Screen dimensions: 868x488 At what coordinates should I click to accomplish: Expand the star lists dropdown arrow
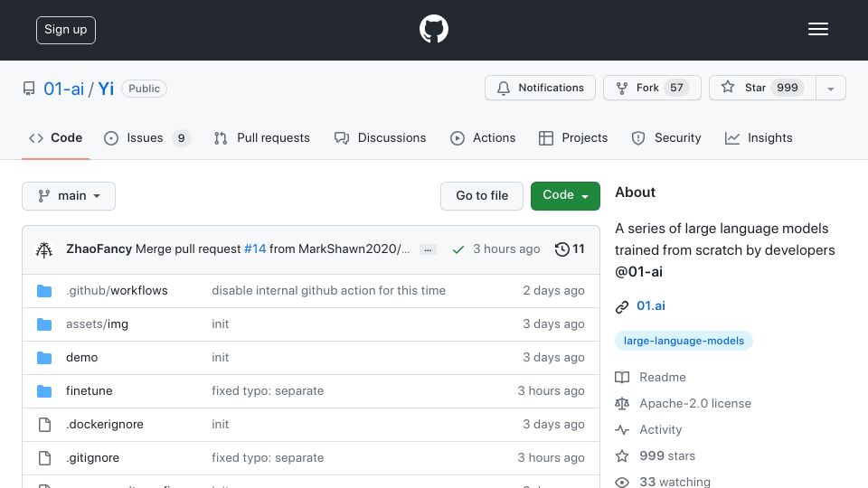pos(831,89)
